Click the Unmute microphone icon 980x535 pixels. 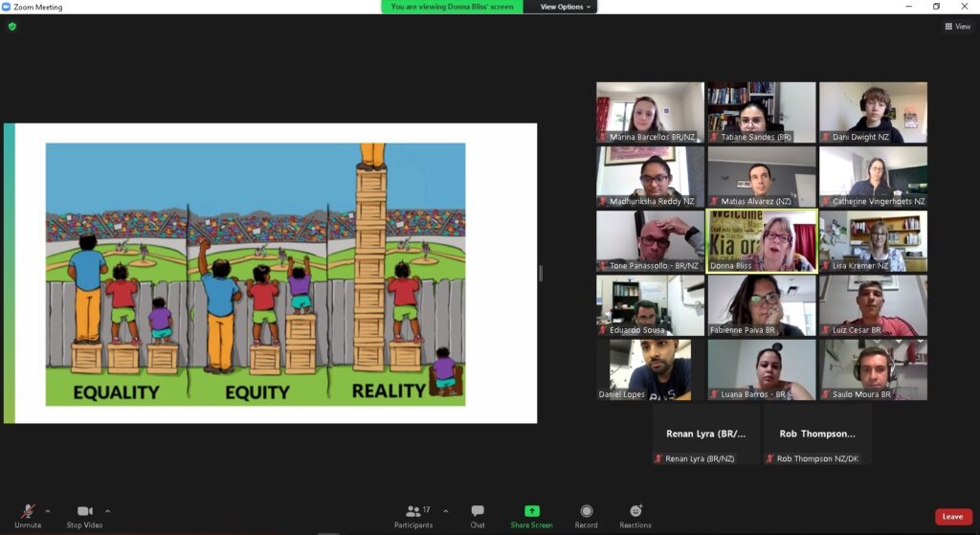click(28, 511)
